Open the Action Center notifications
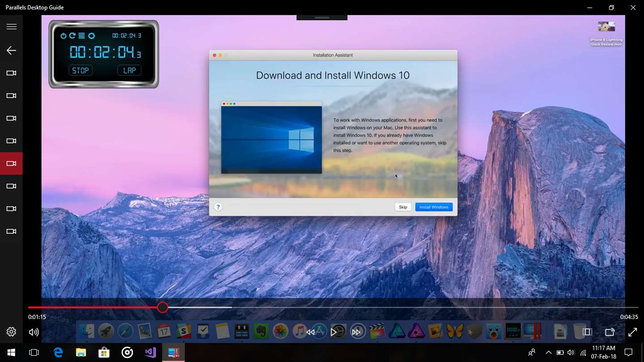 tap(629, 353)
